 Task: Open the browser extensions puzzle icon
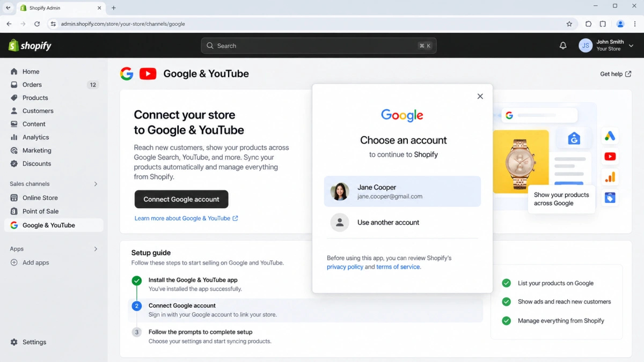tap(588, 24)
